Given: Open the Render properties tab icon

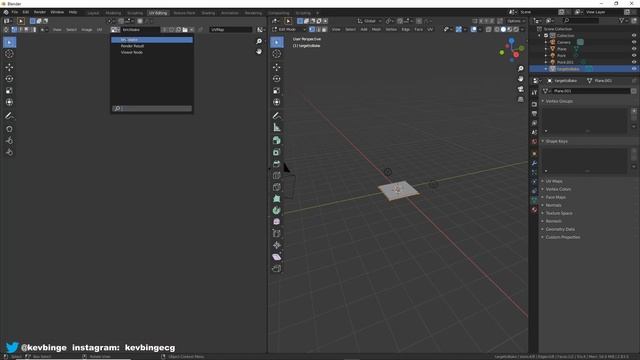Looking at the screenshot, I should 534,104.
